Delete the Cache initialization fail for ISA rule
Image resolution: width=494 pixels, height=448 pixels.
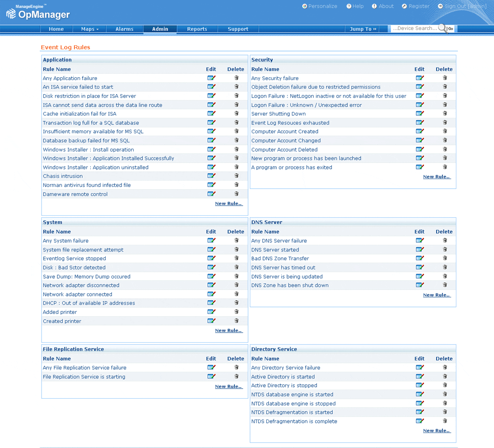tap(236, 113)
